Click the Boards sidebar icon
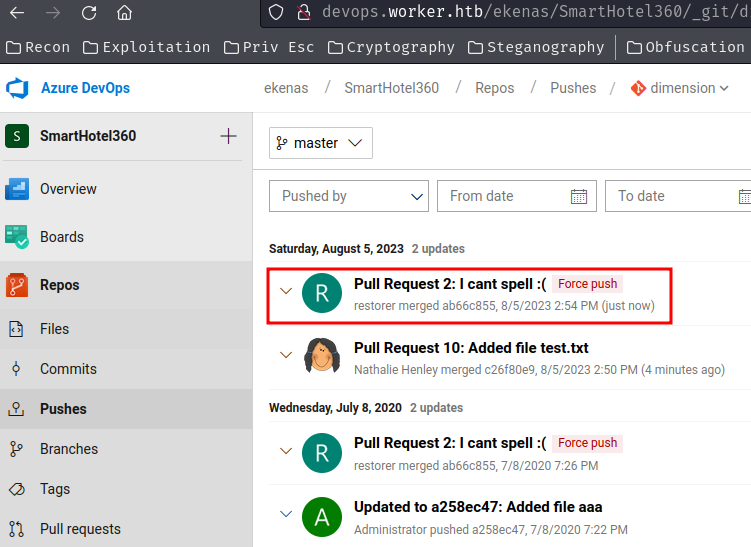Screen dimensions: 751x547 17,237
